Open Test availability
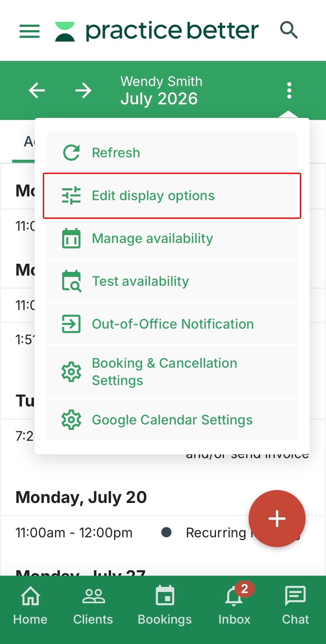326x644 pixels. 172,281
